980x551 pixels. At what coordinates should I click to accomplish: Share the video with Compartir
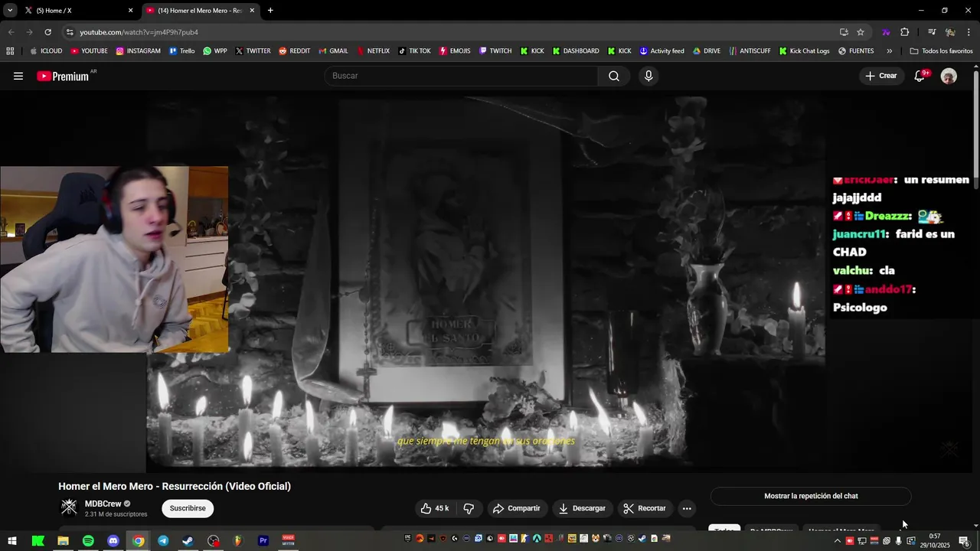[x=517, y=508]
